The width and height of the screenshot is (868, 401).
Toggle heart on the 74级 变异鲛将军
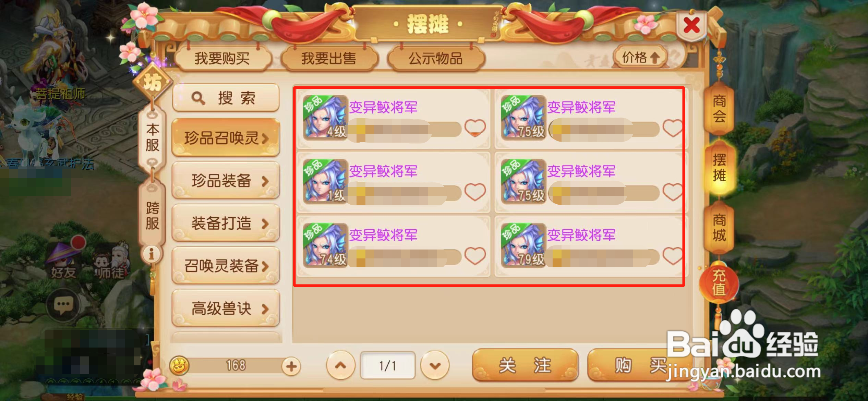[475, 256]
